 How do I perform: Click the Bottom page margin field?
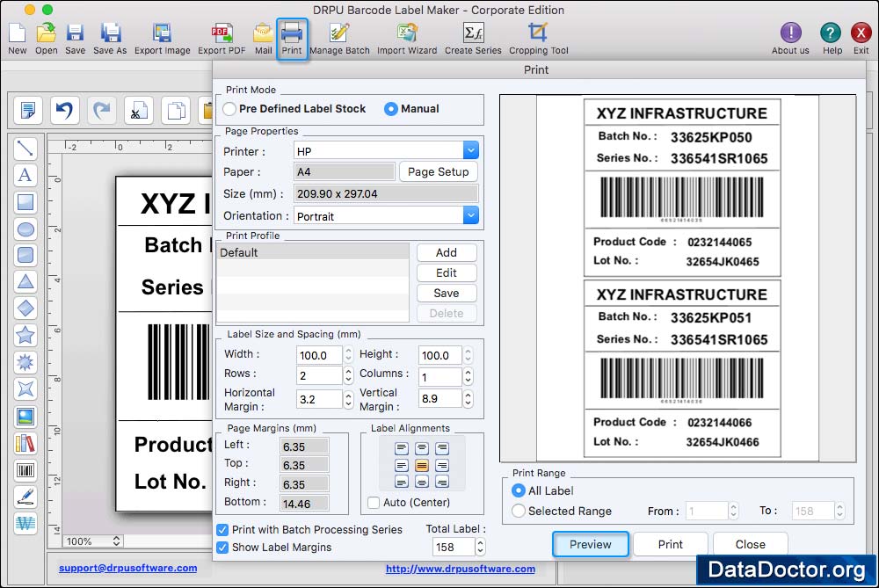point(304,504)
